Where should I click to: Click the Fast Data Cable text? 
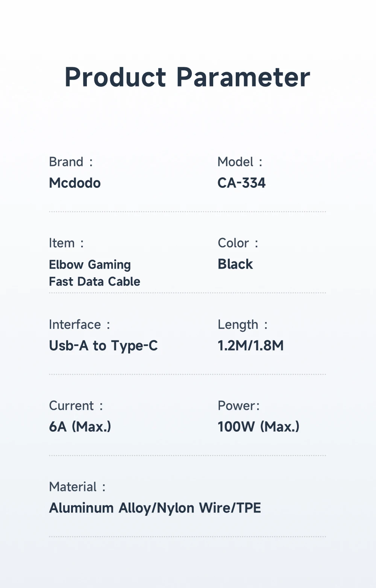coord(95,281)
